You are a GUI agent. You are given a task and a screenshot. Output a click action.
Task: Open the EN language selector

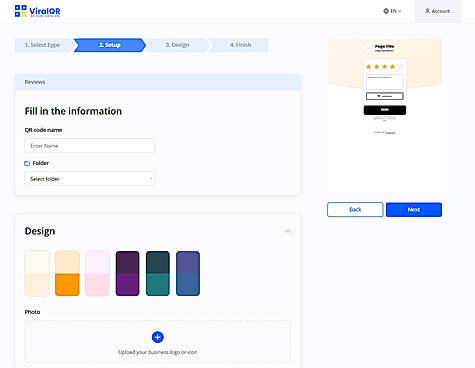tap(392, 11)
